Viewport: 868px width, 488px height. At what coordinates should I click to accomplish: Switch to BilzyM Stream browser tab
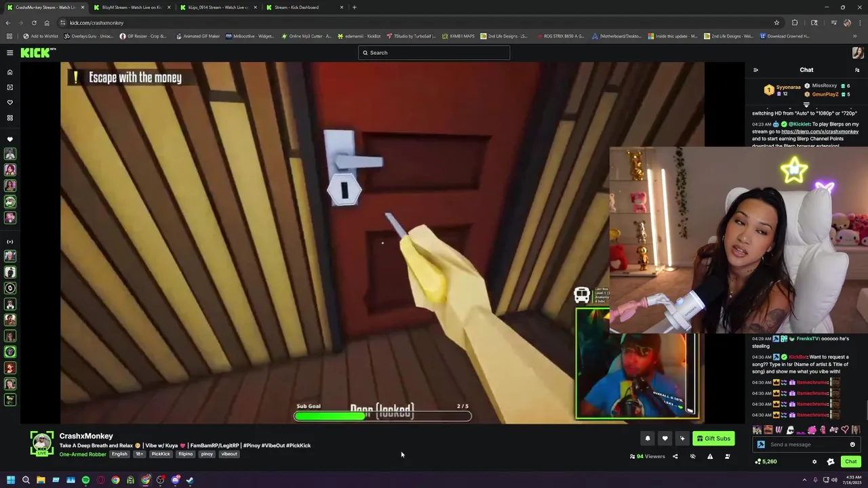click(132, 7)
